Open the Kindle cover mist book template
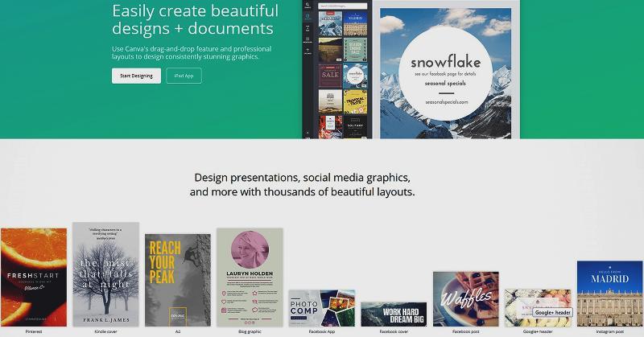This screenshot has height=337, width=644. [106, 274]
